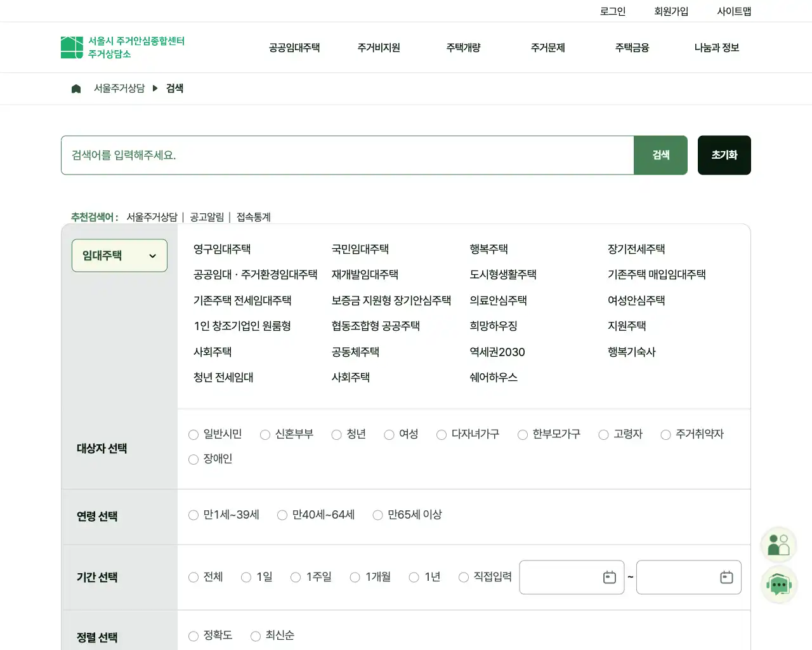Select the 청년 radio button under 대상자 선택
The image size is (812, 650).
pos(336,434)
